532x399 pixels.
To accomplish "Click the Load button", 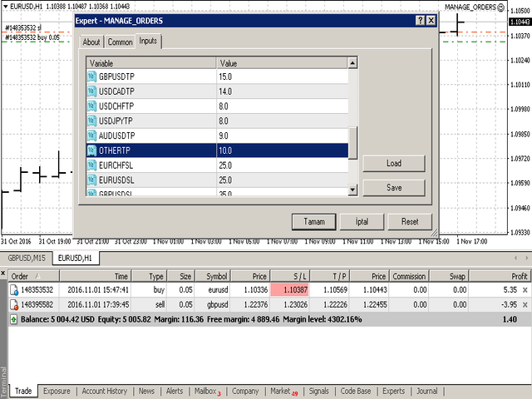I will [x=393, y=163].
